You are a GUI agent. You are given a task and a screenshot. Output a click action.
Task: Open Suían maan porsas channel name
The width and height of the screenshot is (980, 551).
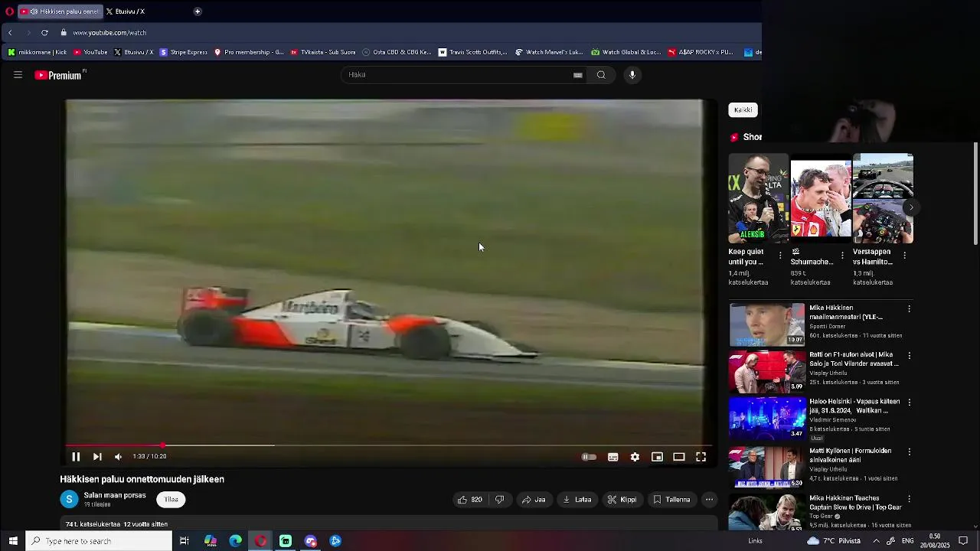click(115, 495)
